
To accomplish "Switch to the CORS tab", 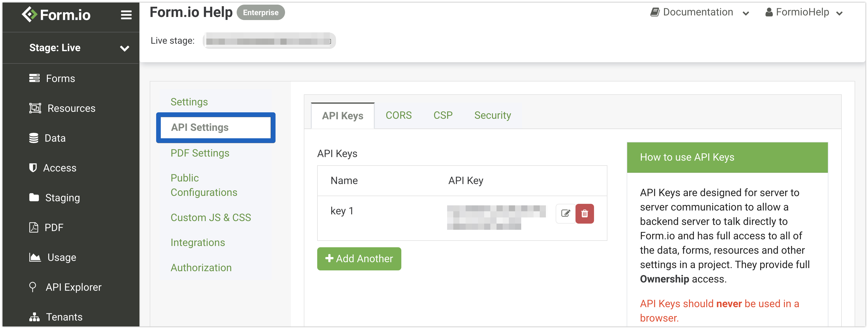I will 398,115.
